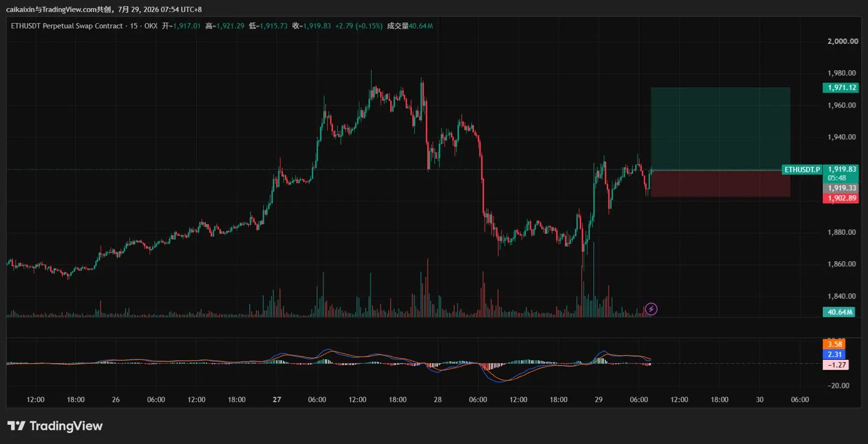The width and height of the screenshot is (868, 444).
Task: Click the orange 3.58 MACD value label
Action: pos(834,344)
